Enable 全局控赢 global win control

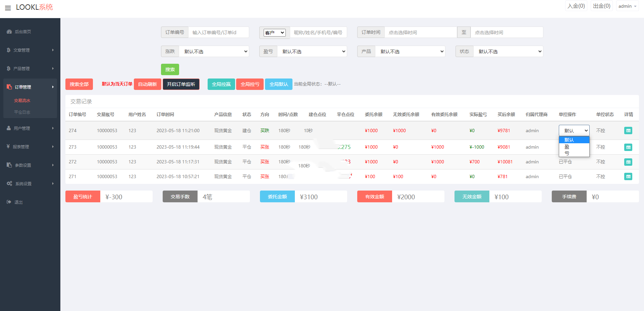point(221,84)
